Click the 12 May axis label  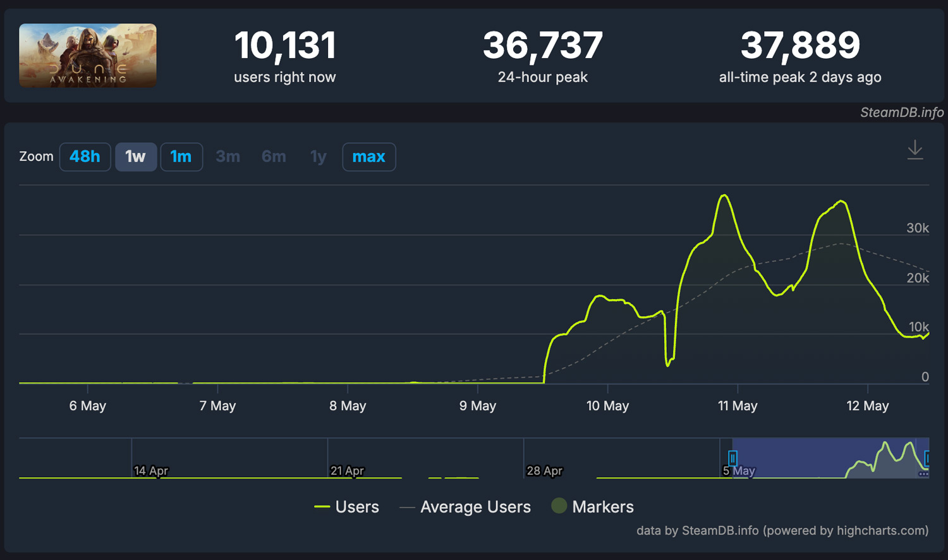tap(868, 406)
